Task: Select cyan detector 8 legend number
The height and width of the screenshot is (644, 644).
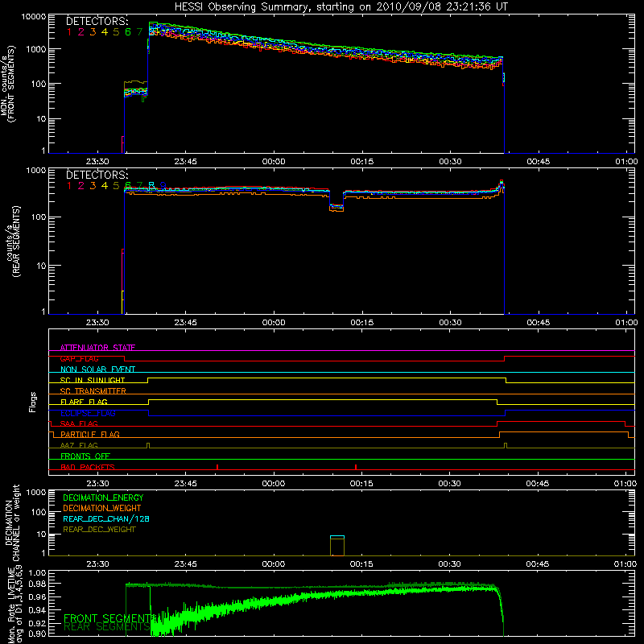Action: (151, 186)
